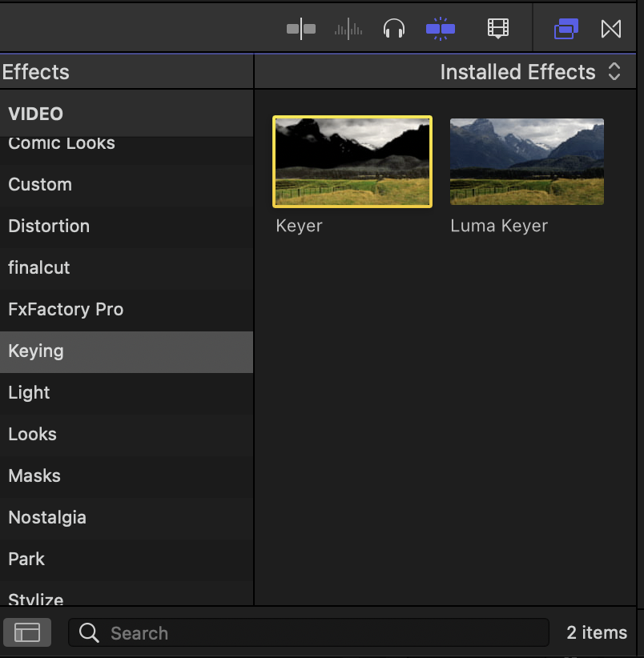
Task: Select the Light category
Action: click(127, 393)
